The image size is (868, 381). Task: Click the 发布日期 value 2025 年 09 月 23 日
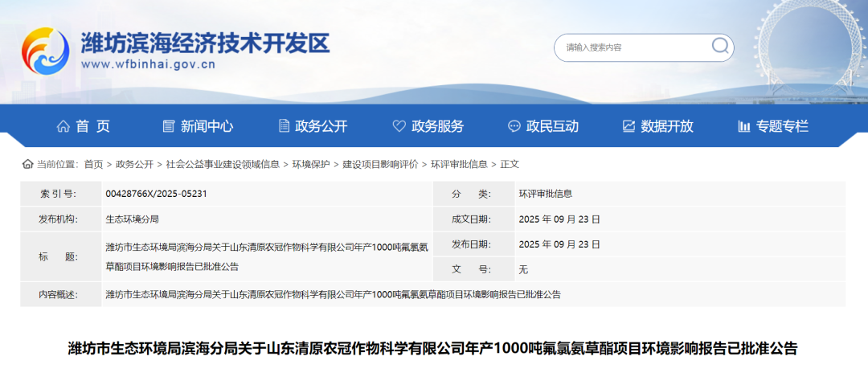point(559,244)
